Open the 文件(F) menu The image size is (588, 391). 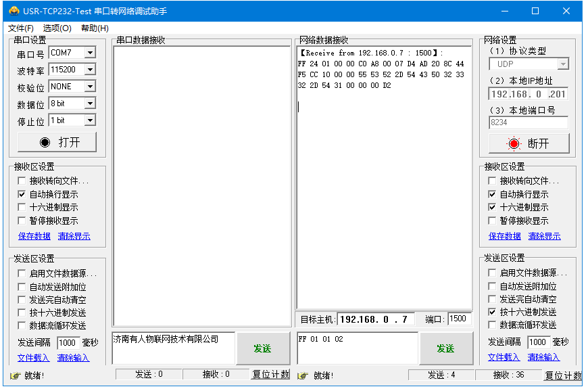click(x=20, y=28)
